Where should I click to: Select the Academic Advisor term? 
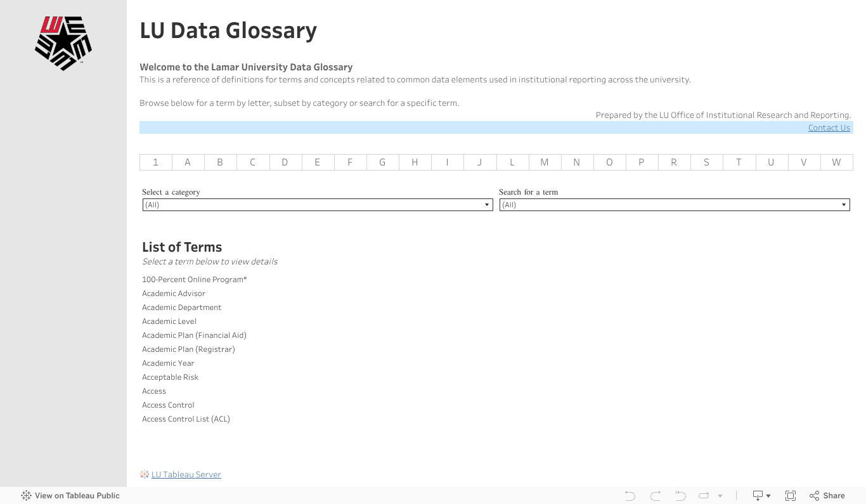click(x=174, y=294)
